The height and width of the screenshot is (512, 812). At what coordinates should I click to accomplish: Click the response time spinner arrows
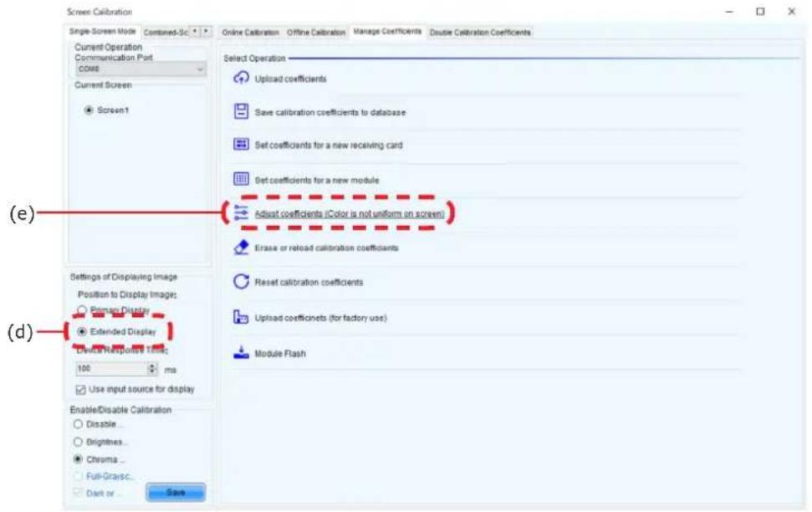[152, 368]
